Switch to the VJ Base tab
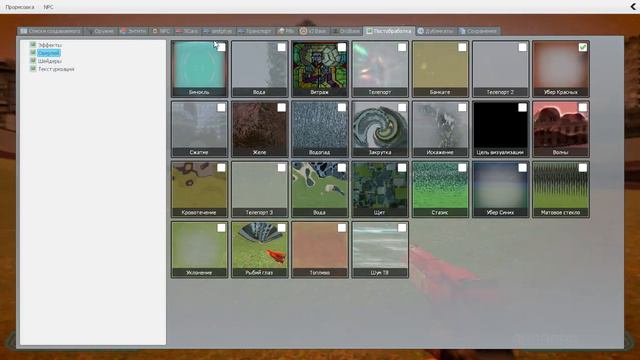The image size is (640, 360). point(313,31)
